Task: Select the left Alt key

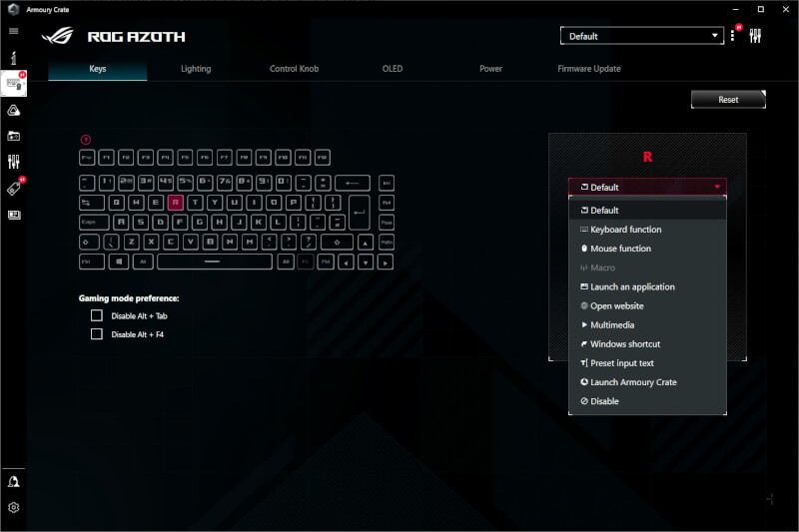Action: pos(143,262)
